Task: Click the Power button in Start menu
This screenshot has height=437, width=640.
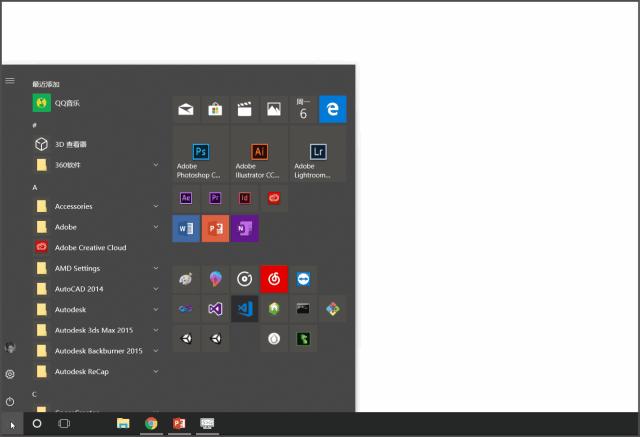Action: point(10,400)
